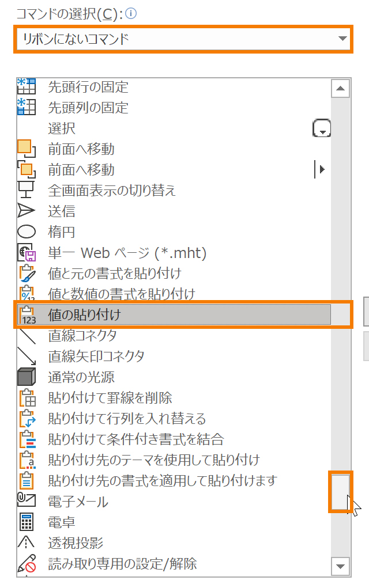The height and width of the screenshot is (588, 369).
Task: Select the 先頭行の固定 freeze top row icon
Action: click(x=27, y=86)
